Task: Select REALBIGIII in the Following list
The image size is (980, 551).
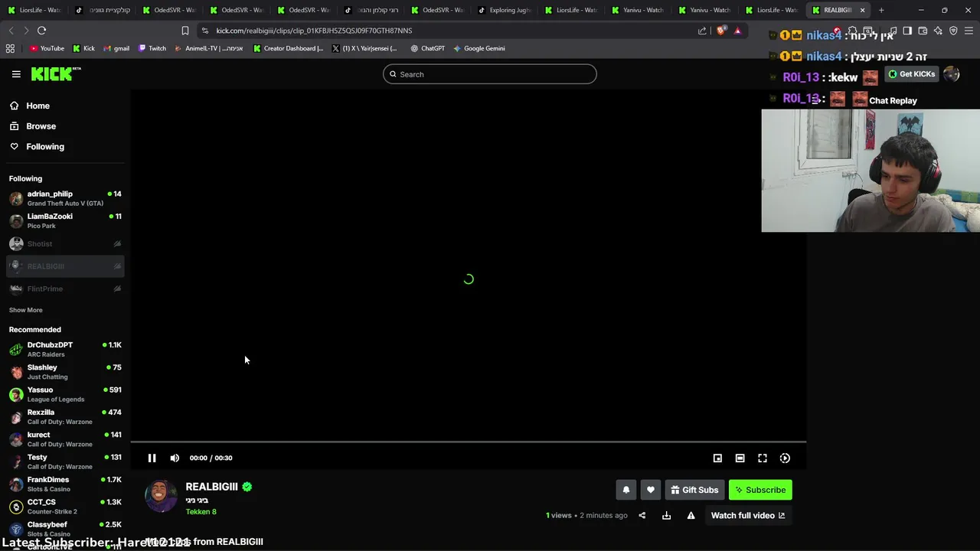Action: pos(66,266)
